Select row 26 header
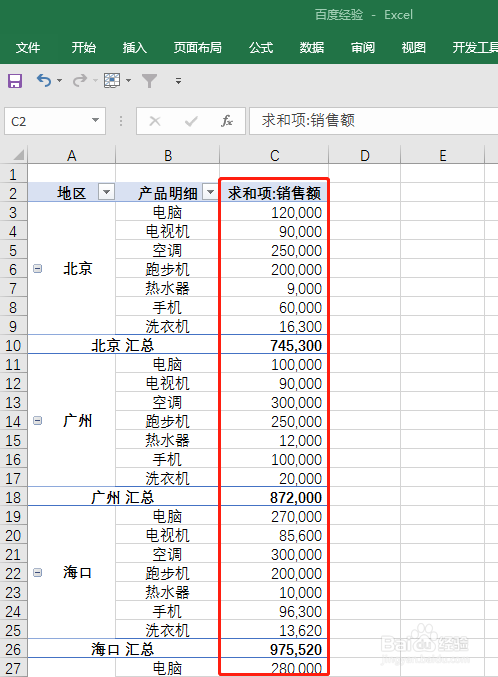This screenshot has width=498, height=677. [x=13, y=649]
